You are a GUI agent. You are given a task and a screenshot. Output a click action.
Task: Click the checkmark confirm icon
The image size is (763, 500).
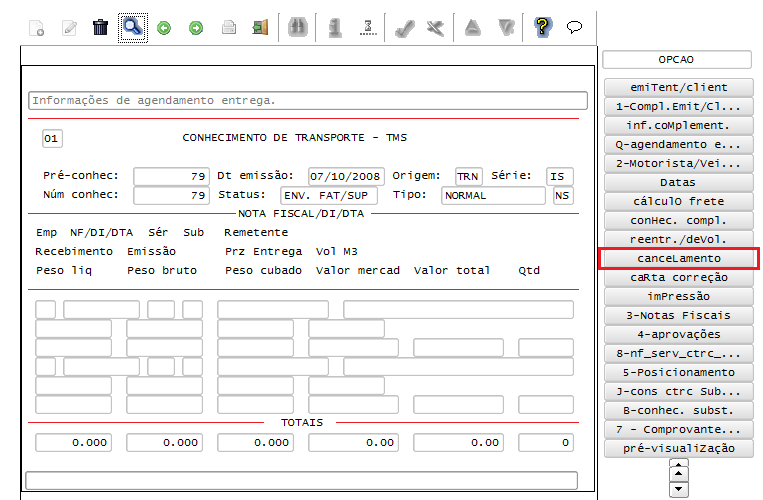(405, 28)
